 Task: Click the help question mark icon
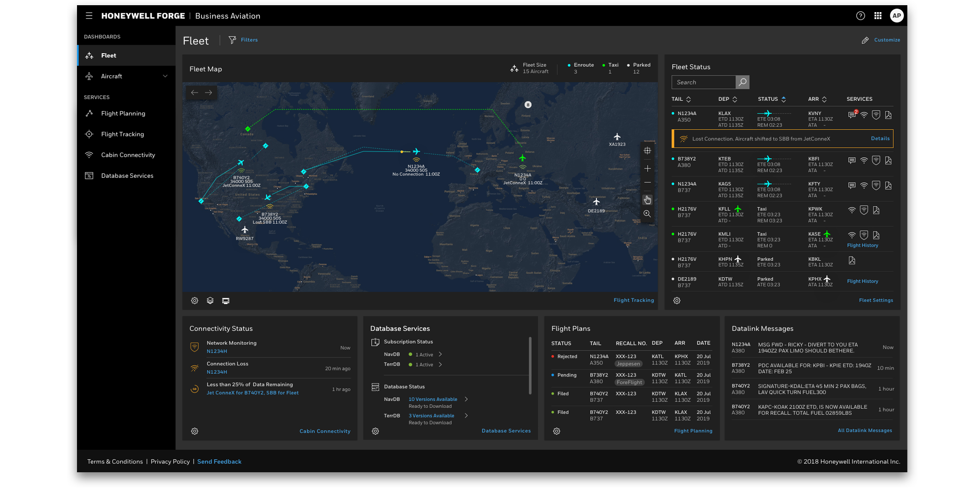861,16
